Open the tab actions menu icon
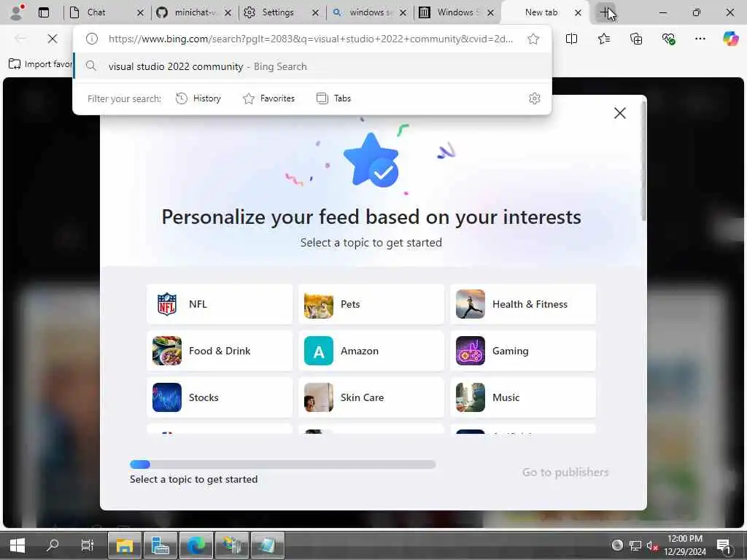 [x=43, y=12]
